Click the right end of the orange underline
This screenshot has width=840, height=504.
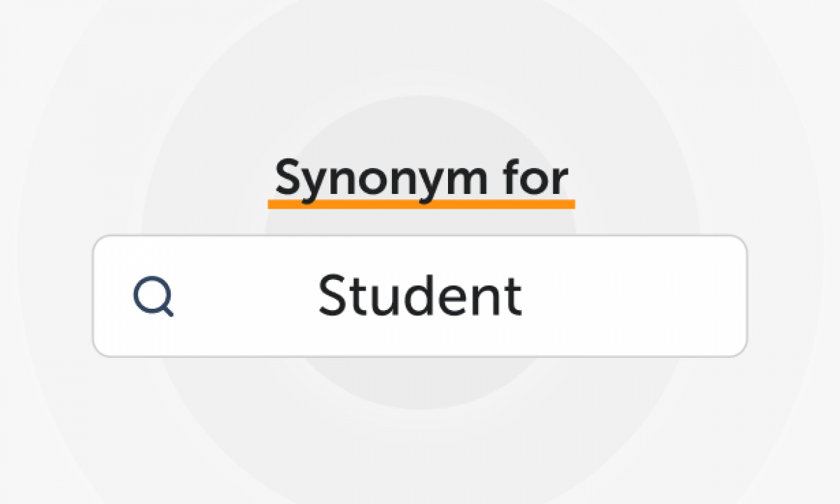point(571,204)
